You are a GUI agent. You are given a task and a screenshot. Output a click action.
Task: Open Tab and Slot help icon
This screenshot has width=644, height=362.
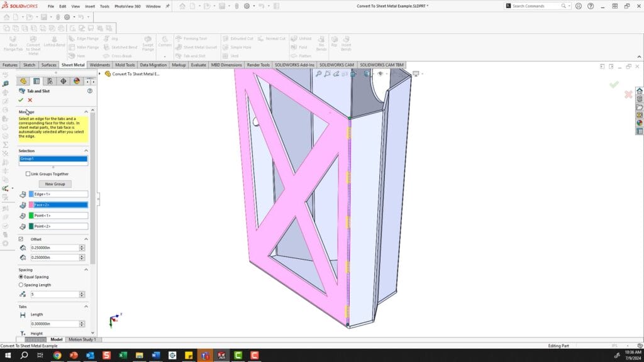click(90, 91)
